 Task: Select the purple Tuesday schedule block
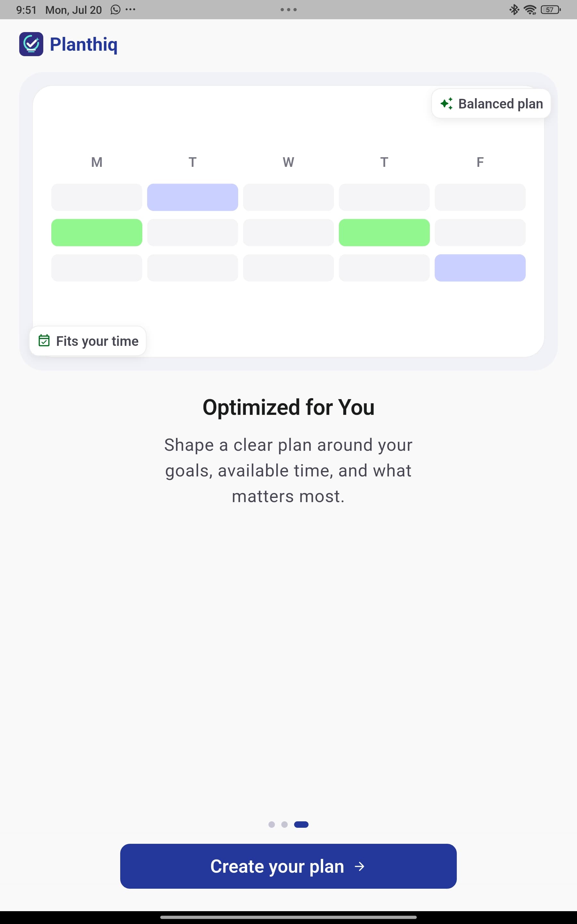pos(193,197)
